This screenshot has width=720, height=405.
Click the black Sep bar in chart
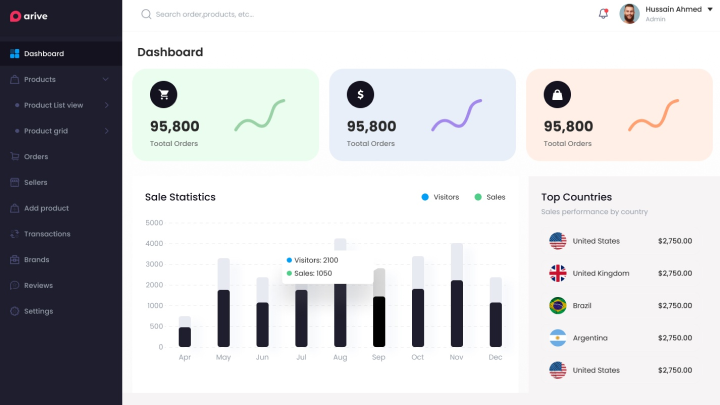[379, 320]
